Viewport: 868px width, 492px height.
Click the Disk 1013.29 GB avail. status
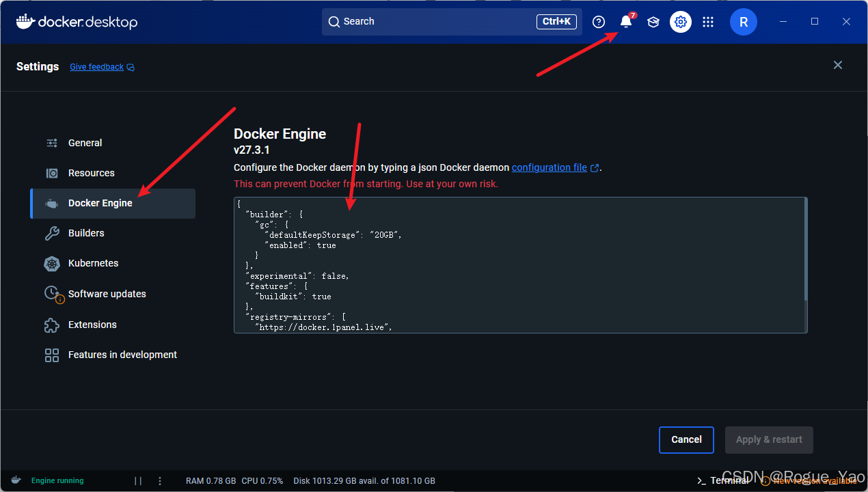tap(364, 480)
